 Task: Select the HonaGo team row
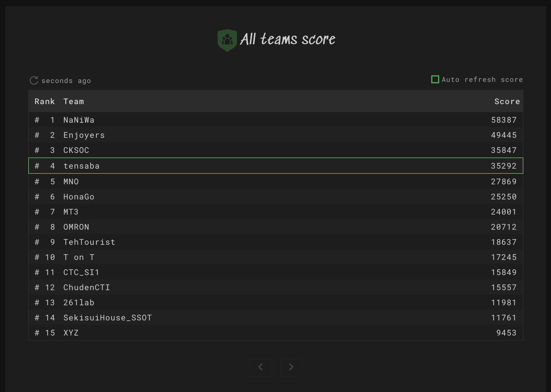(x=275, y=197)
